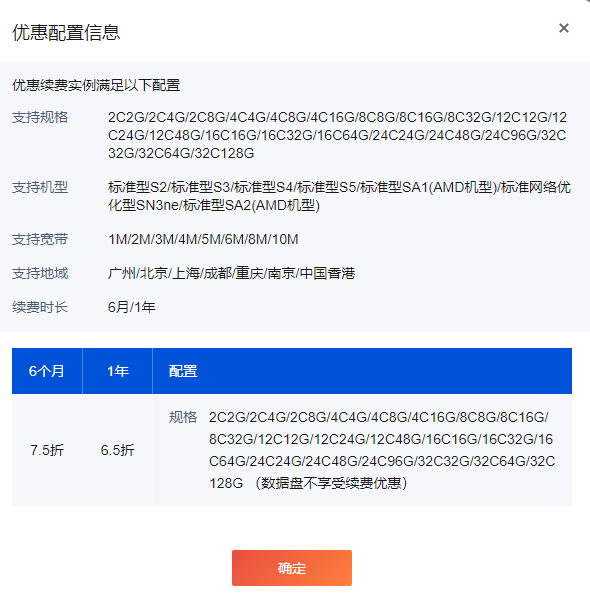Click the 配置 column header
The image size is (590, 600).
click(183, 371)
